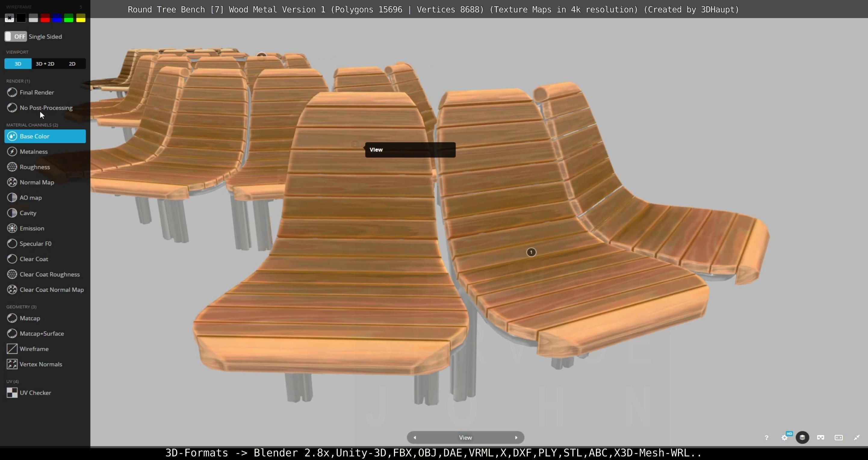Show the Wireframe geometry icon
The width and height of the screenshot is (868, 460).
coord(12,349)
